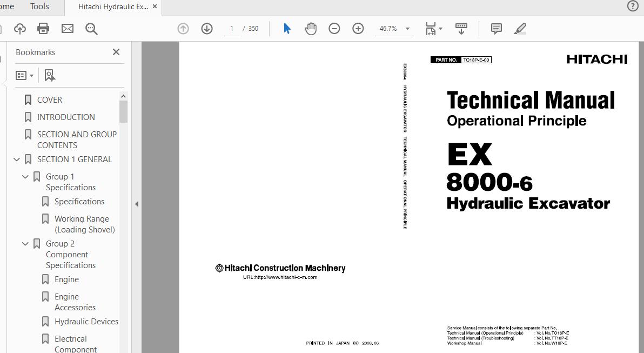Close the Bookmarks panel
This screenshot has height=353, width=644.
click(116, 52)
